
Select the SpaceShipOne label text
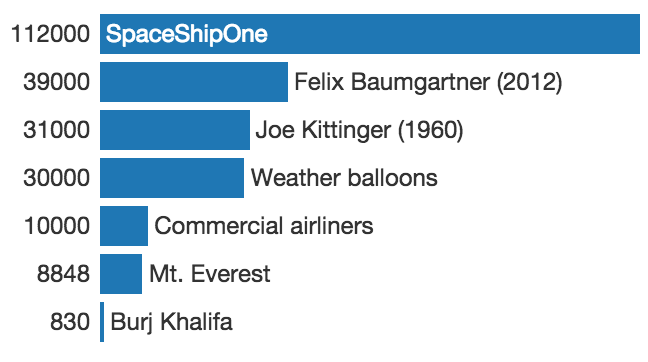point(186,34)
